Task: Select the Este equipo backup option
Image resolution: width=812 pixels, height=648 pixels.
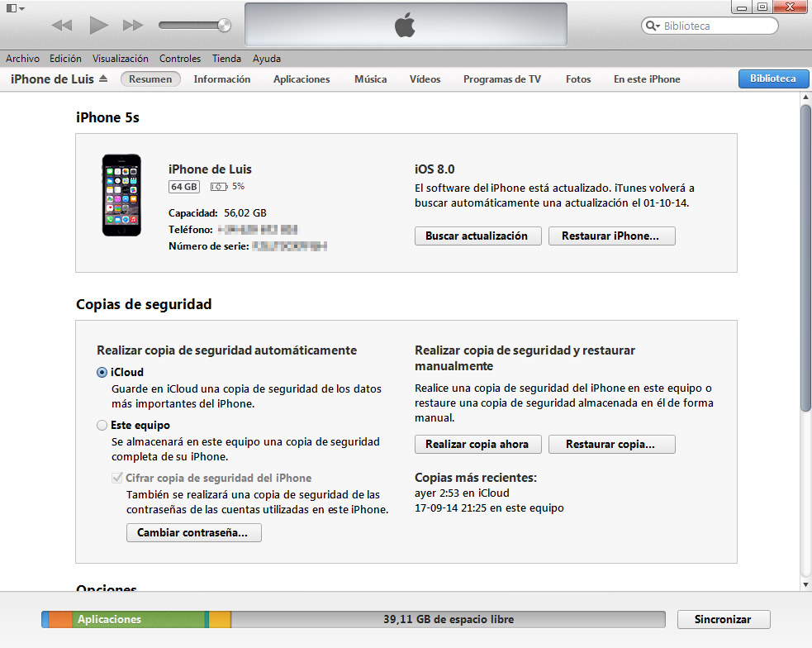Action: [x=102, y=426]
